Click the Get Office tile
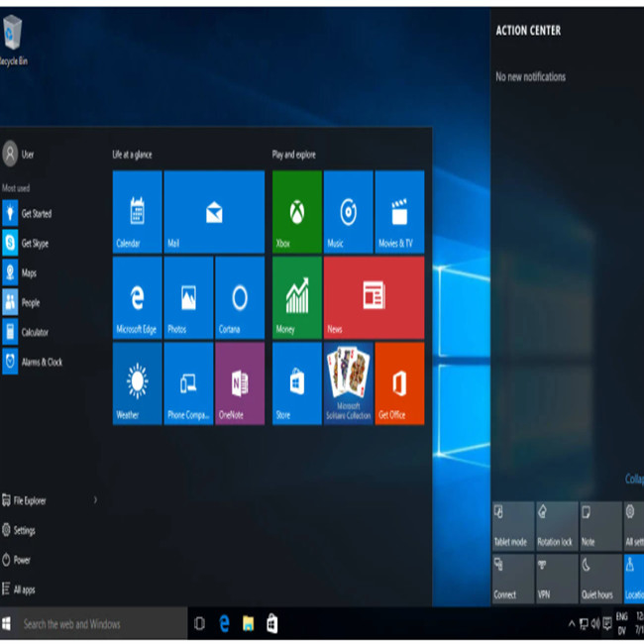This screenshot has height=644, width=644. coord(399,383)
